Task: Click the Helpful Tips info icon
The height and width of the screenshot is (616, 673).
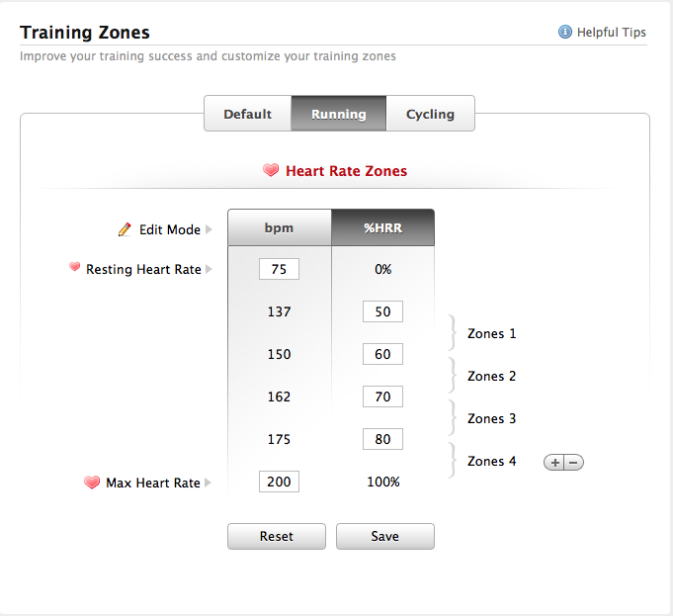Action: tap(565, 32)
